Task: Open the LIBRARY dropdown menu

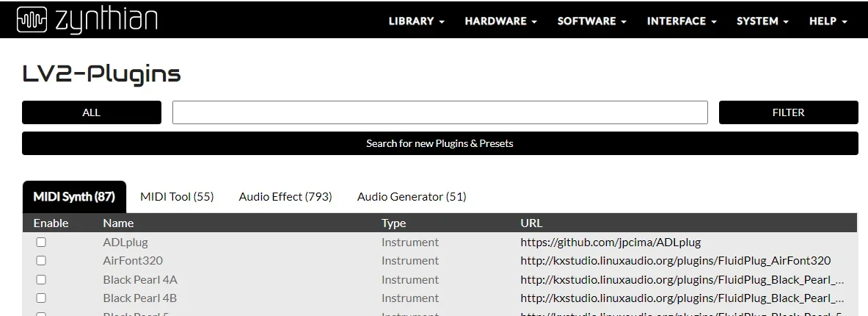Action: click(416, 21)
